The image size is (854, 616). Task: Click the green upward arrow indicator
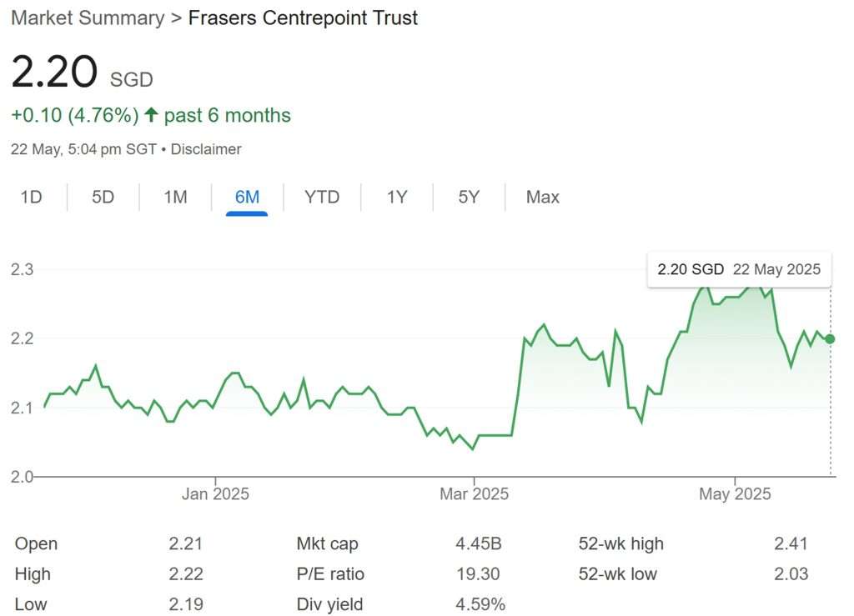point(150,114)
